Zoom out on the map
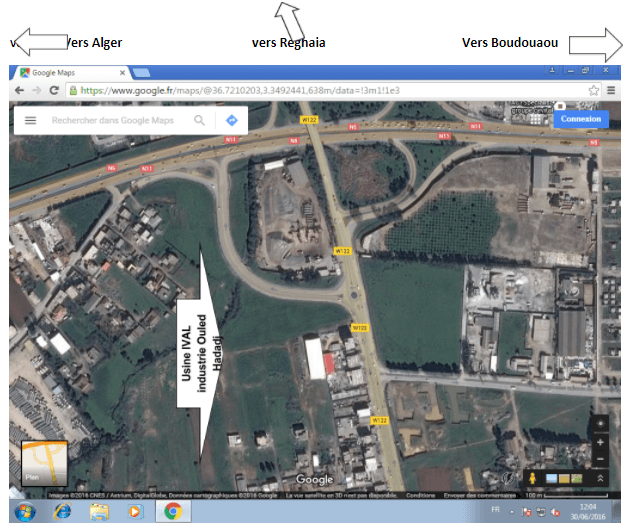This screenshot has width=626, height=529. [x=599, y=459]
